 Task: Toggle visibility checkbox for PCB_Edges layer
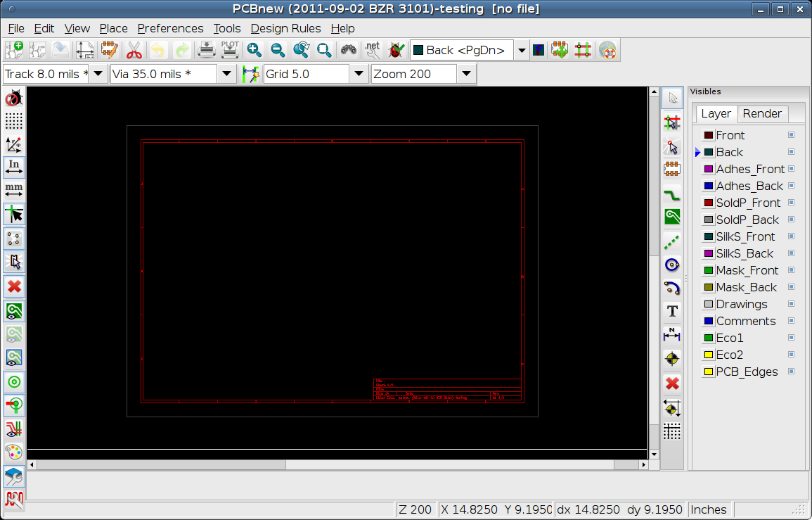tap(791, 372)
